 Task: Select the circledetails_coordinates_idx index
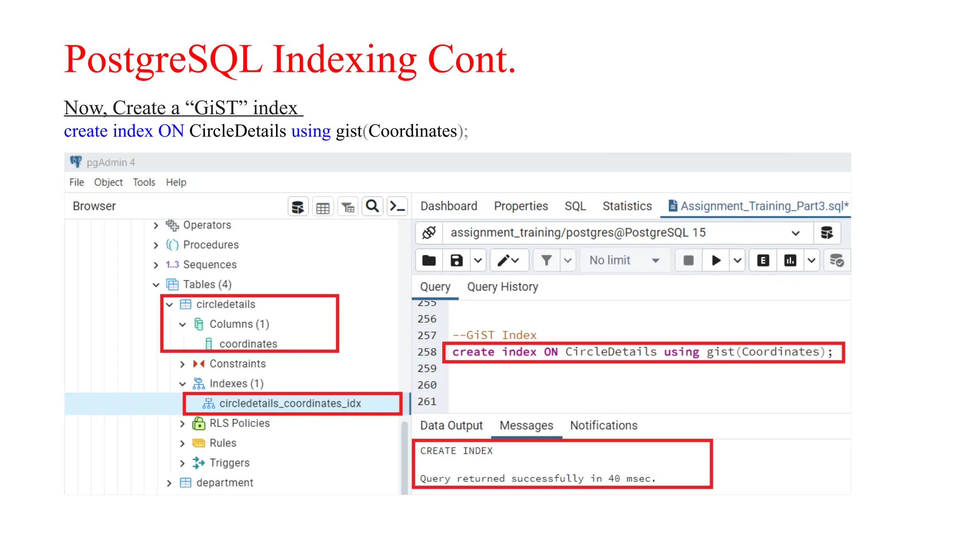pos(290,404)
